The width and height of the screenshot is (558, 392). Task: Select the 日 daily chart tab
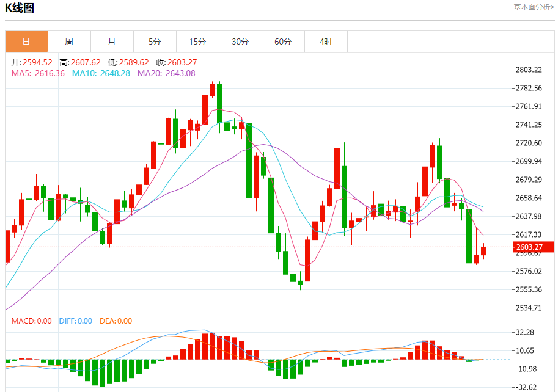point(26,42)
